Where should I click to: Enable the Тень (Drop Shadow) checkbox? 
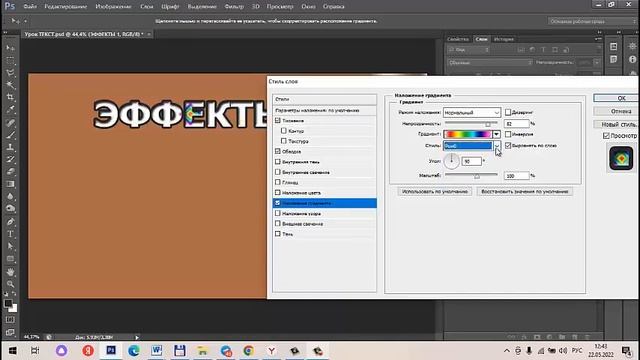tap(278, 233)
